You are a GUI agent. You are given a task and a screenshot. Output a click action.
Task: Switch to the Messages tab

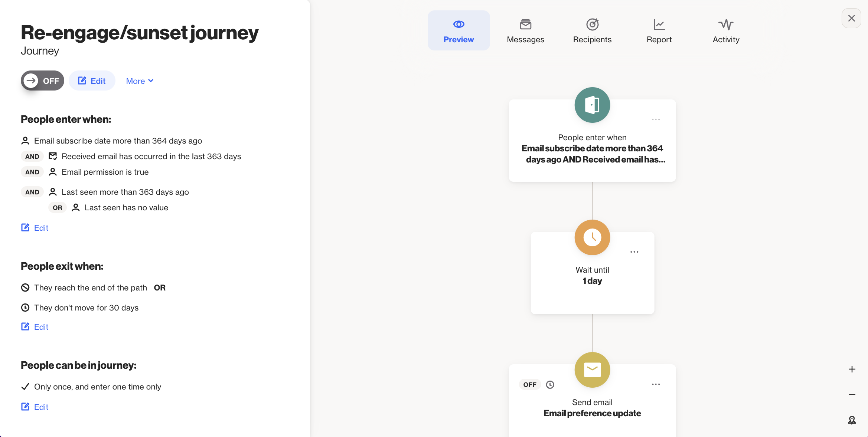pos(525,31)
